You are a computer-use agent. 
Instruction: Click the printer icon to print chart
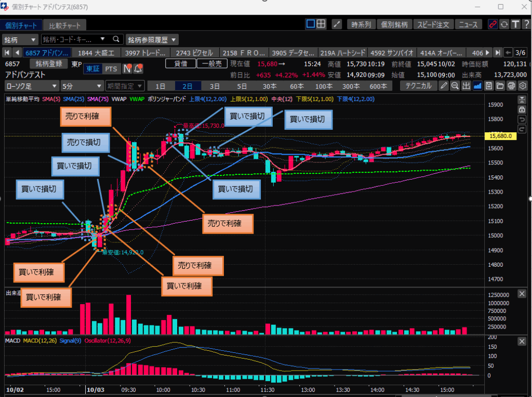pyautogui.click(x=511, y=86)
